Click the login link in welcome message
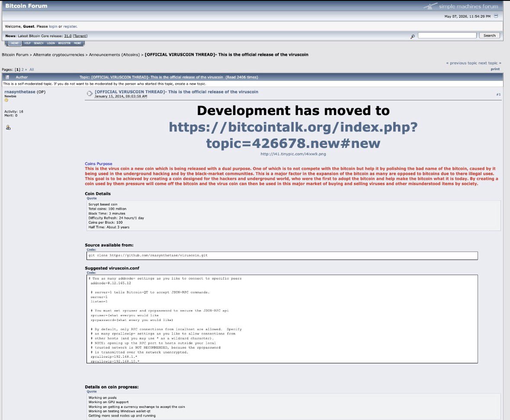Screen dimensions: 510x420 [53, 26]
